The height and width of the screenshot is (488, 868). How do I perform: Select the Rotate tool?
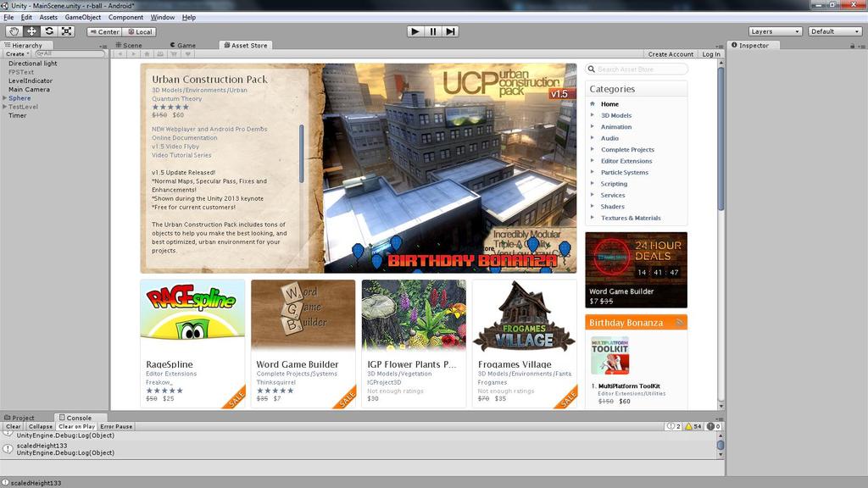(49, 31)
